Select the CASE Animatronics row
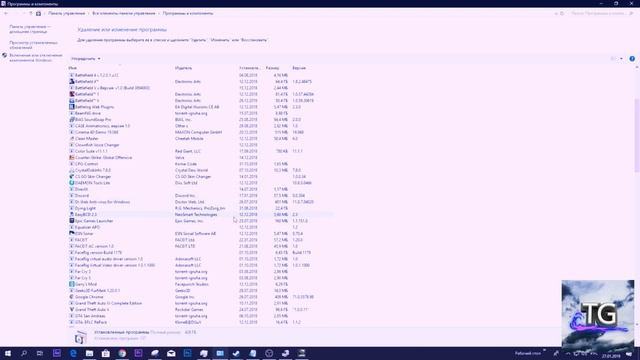This screenshot has height=360, width=640. (x=201, y=126)
